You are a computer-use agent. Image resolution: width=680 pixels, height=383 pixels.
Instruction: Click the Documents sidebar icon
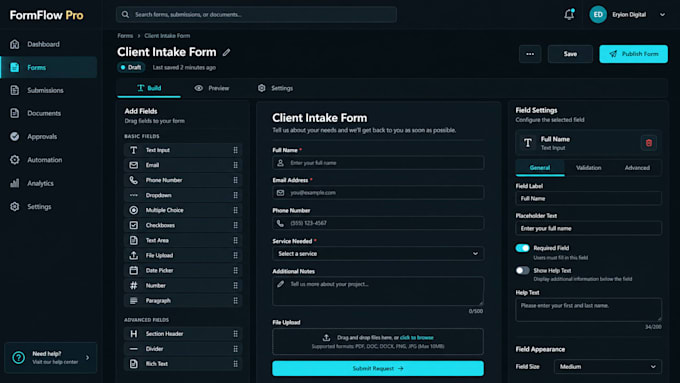pyautogui.click(x=15, y=113)
